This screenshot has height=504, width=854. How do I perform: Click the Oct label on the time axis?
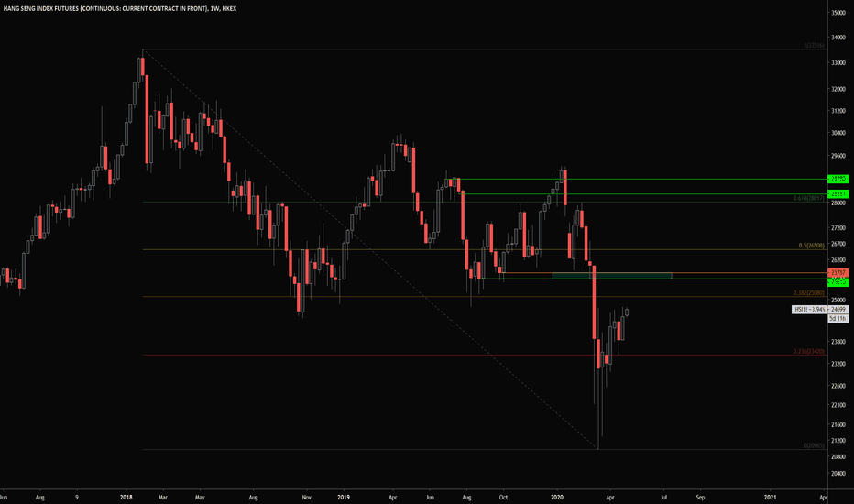coord(503,497)
